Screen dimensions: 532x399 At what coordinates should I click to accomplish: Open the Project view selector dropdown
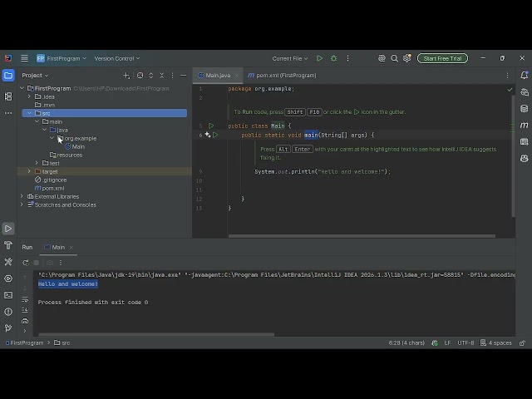click(x=35, y=76)
